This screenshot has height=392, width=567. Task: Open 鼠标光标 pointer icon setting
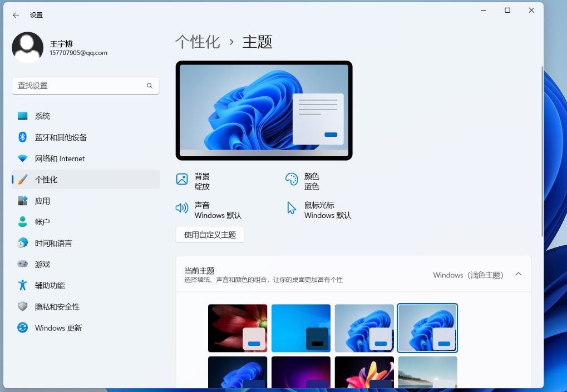292,208
